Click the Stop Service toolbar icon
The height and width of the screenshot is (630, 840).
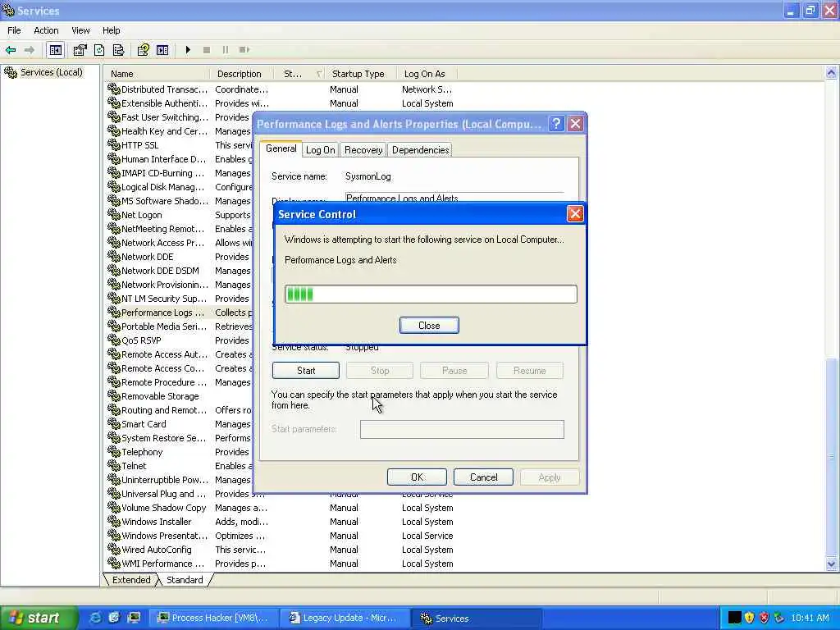pyautogui.click(x=206, y=50)
